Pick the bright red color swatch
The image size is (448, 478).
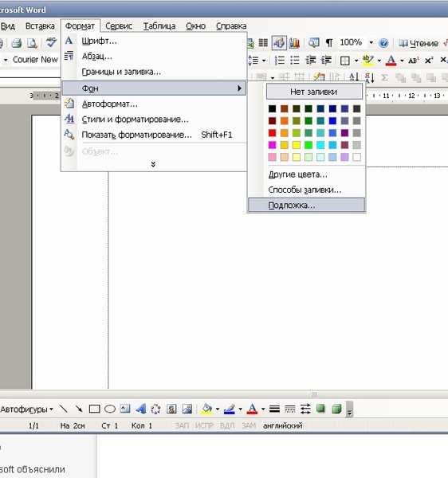[272, 133]
